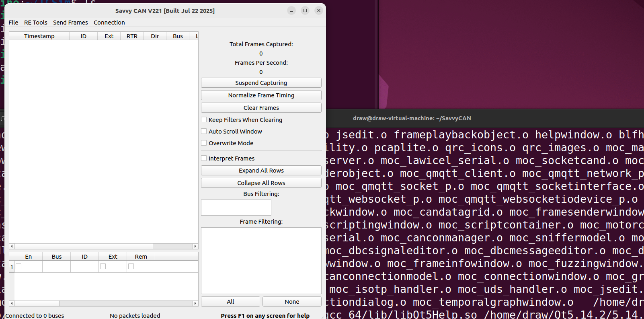Click inside the Bus Filtering box
Image resolution: width=644 pixels, height=319 pixels.
236,208
